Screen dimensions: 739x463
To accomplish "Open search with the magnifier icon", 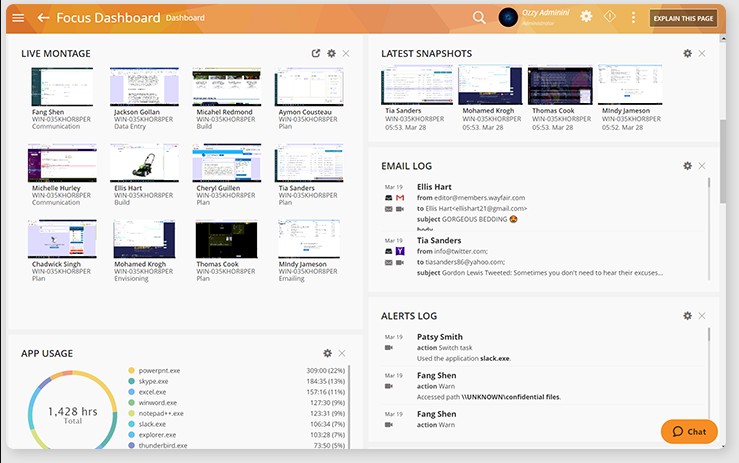I will pos(479,18).
